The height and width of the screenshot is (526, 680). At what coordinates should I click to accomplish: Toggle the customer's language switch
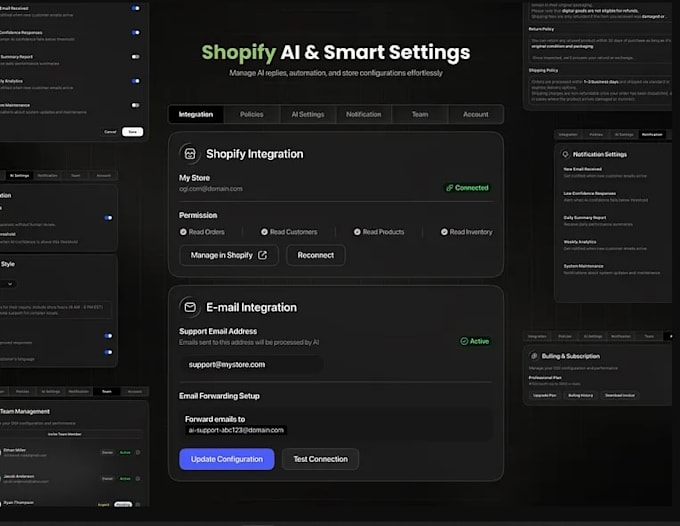(108, 352)
